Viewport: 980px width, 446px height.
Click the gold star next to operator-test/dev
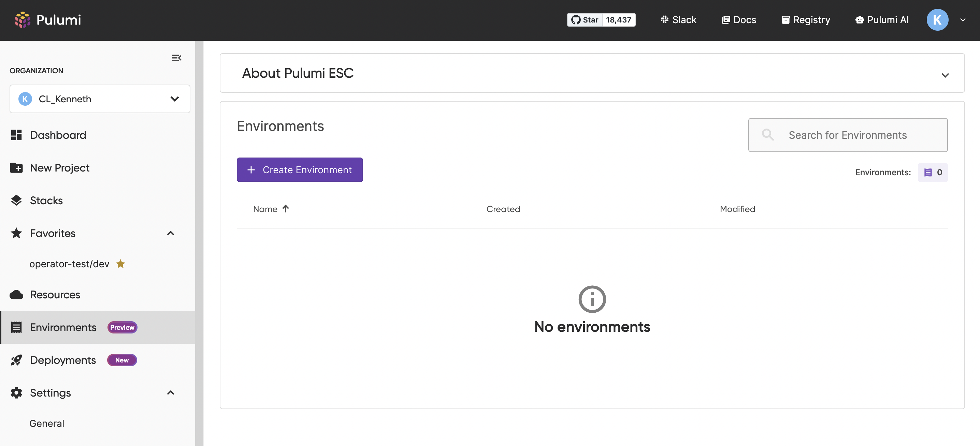click(120, 264)
